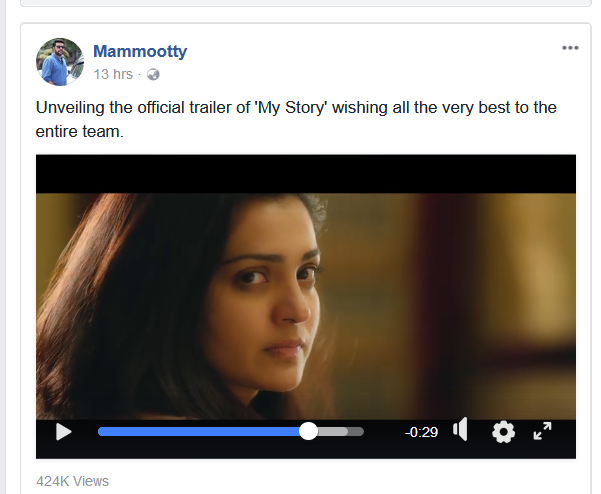Open Mammootty's profile picture

click(x=60, y=62)
